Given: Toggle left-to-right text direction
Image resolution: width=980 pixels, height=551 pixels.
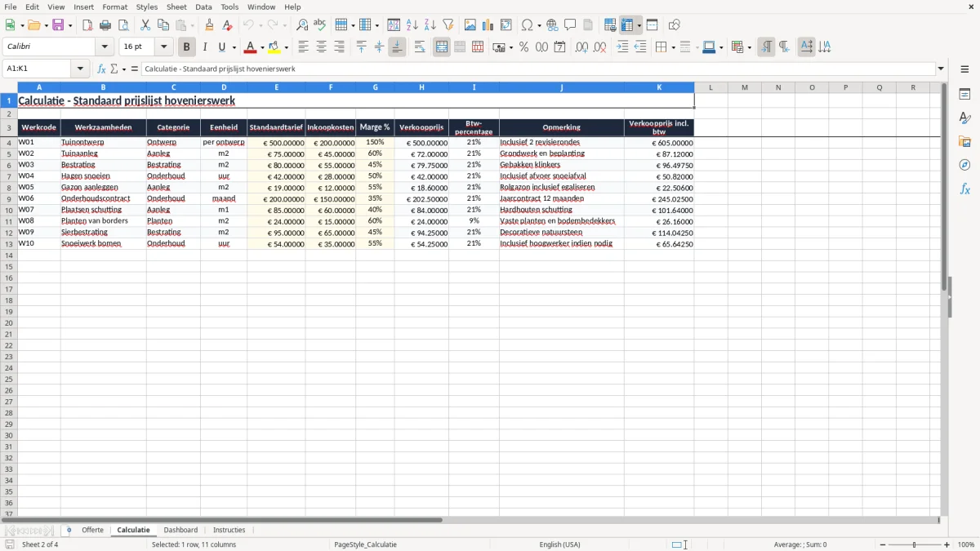Looking at the screenshot, I should tap(766, 47).
